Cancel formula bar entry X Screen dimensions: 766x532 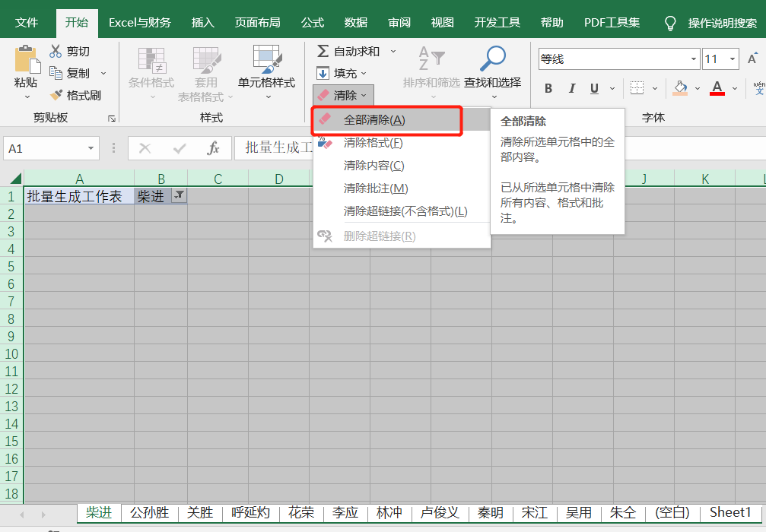click(x=145, y=148)
